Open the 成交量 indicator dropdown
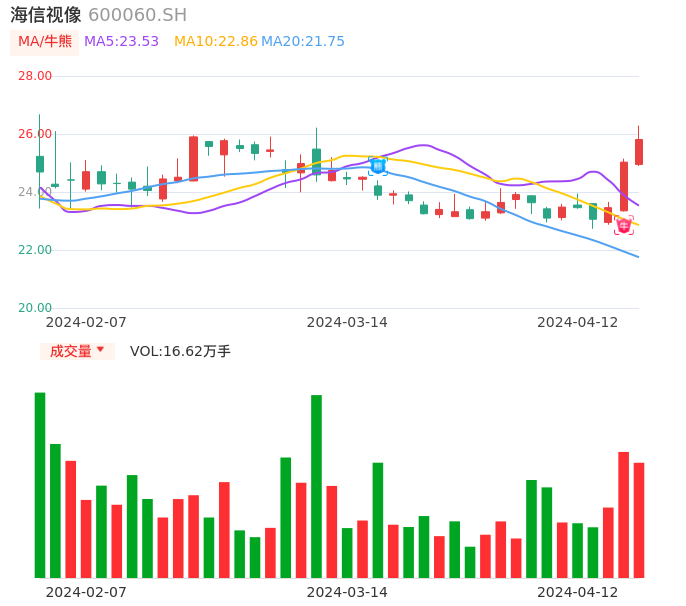Screen dimensions: 686x606 pos(77,351)
